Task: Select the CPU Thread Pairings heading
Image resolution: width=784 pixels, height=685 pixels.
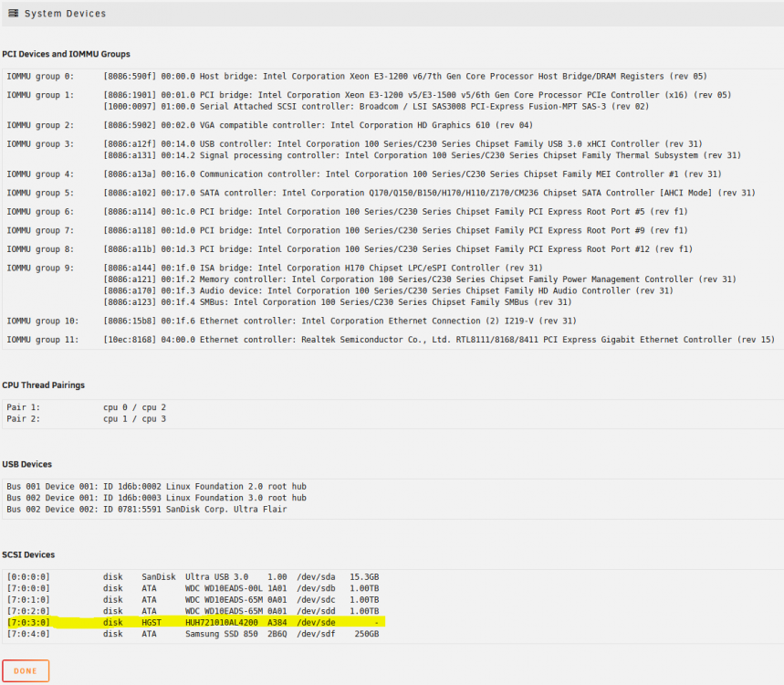Action: (x=44, y=385)
